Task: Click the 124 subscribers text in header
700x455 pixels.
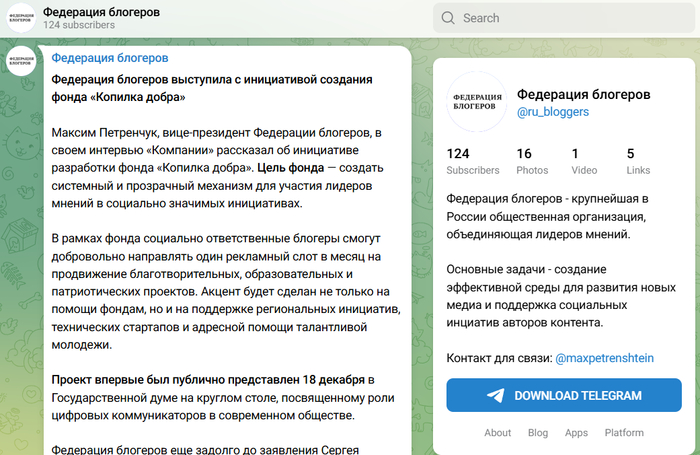Action: point(79,25)
